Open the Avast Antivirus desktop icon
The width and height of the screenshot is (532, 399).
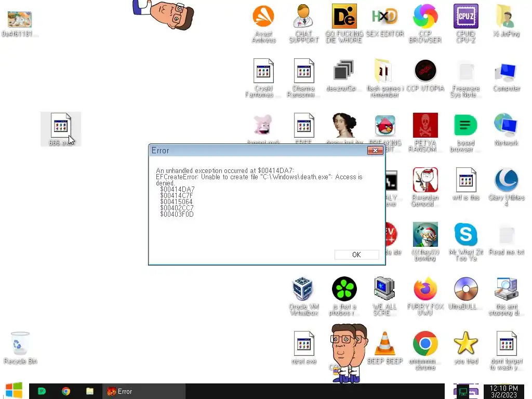pyautogui.click(x=263, y=24)
